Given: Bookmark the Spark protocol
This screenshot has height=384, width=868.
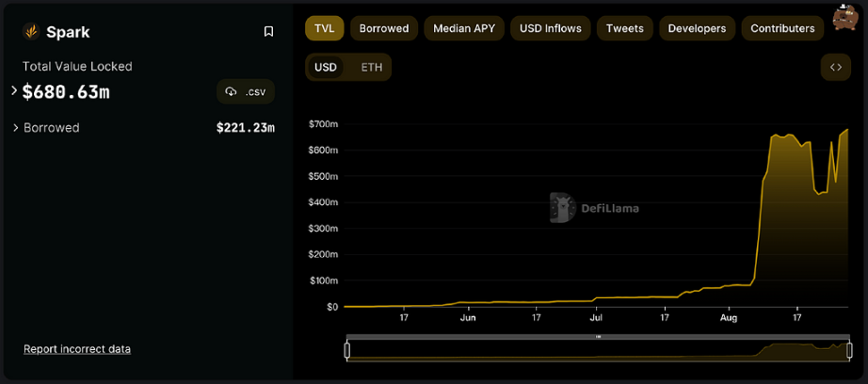Looking at the screenshot, I should 268,32.
